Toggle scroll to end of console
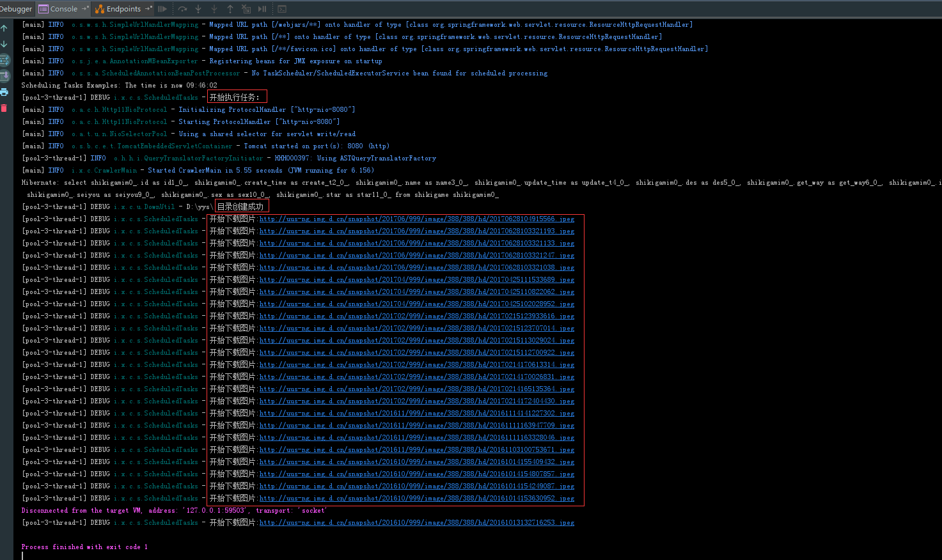 [x=4, y=76]
